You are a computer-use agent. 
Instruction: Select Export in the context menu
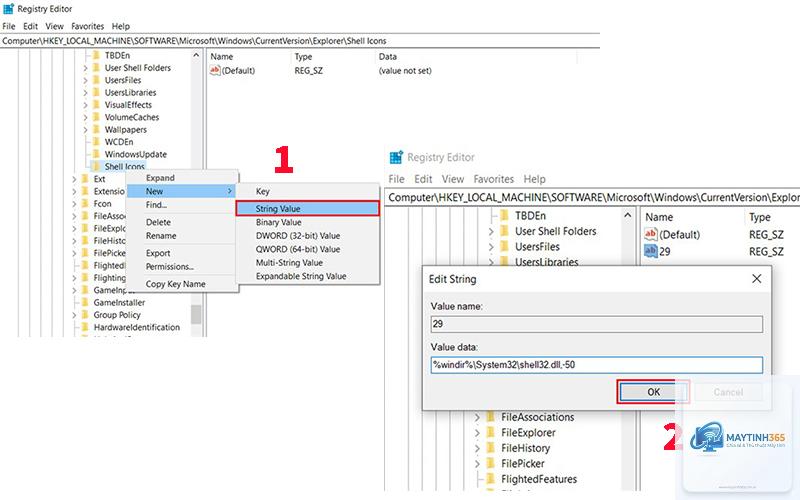pos(182,253)
